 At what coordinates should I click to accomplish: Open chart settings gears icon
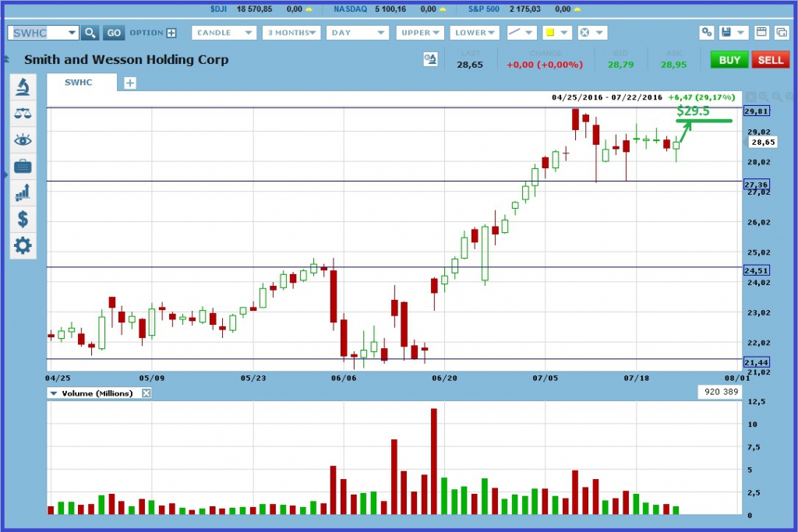click(x=706, y=33)
